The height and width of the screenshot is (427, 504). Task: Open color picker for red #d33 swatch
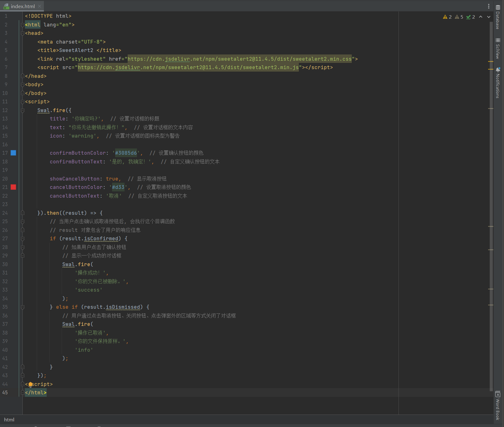point(13,187)
